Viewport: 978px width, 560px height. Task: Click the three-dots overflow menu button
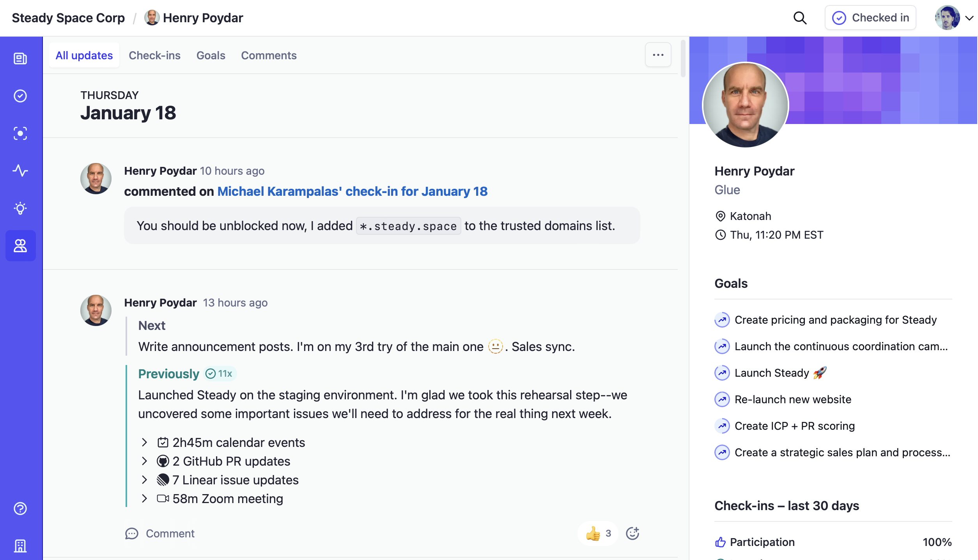point(658,55)
